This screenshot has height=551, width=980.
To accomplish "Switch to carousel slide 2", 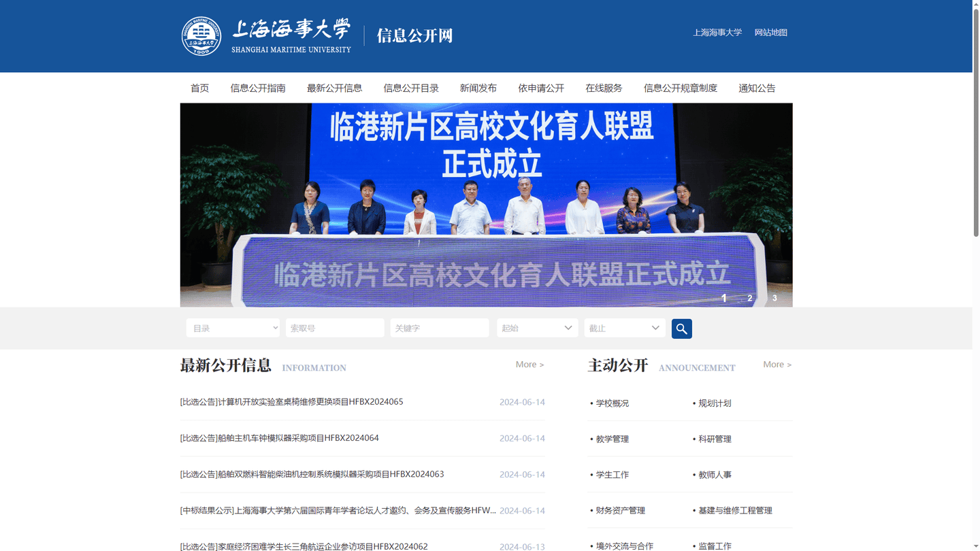I will pyautogui.click(x=750, y=298).
